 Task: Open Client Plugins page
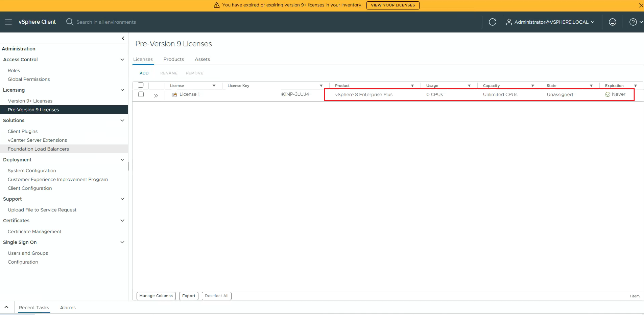point(23,131)
